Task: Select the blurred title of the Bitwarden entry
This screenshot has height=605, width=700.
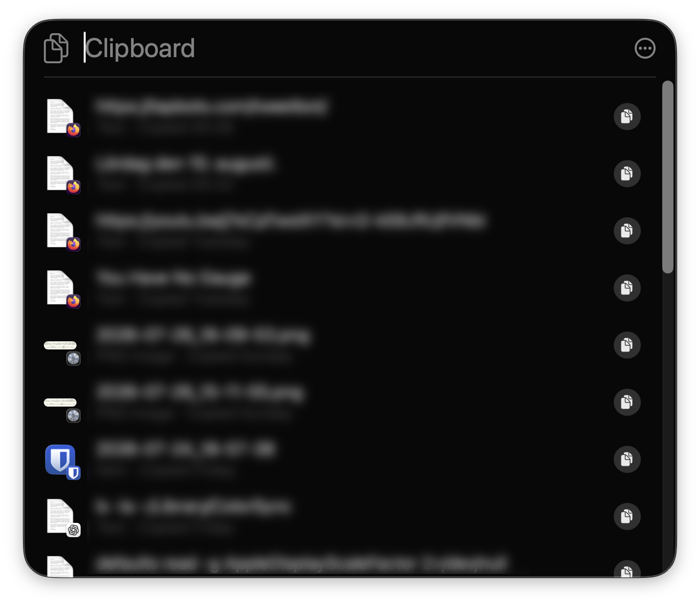Action: point(186,449)
